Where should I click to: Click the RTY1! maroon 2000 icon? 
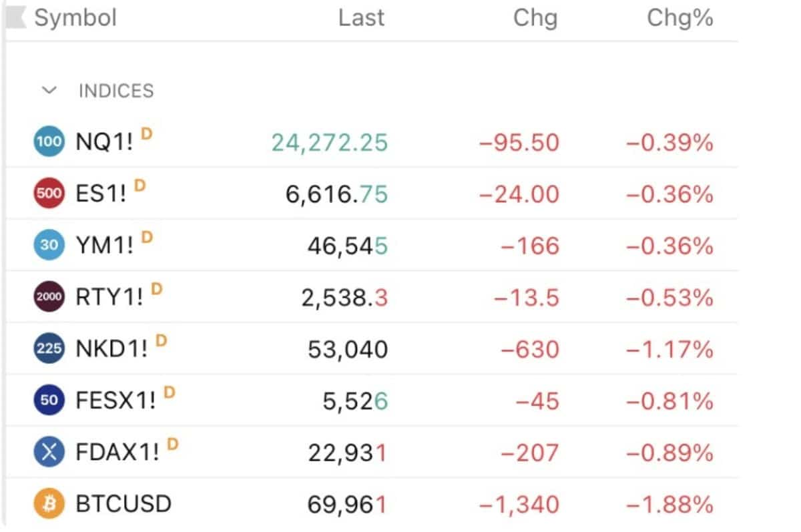tap(49, 298)
